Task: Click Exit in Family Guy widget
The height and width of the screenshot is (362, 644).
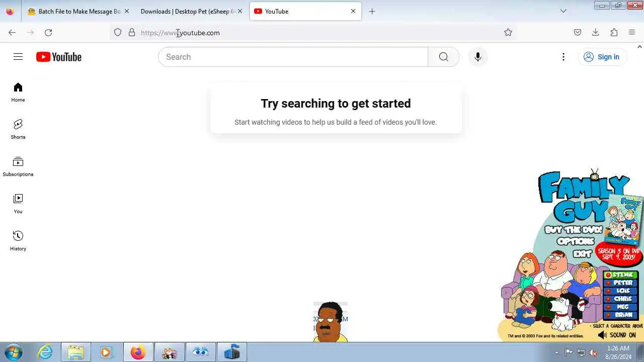Action: click(582, 254)
